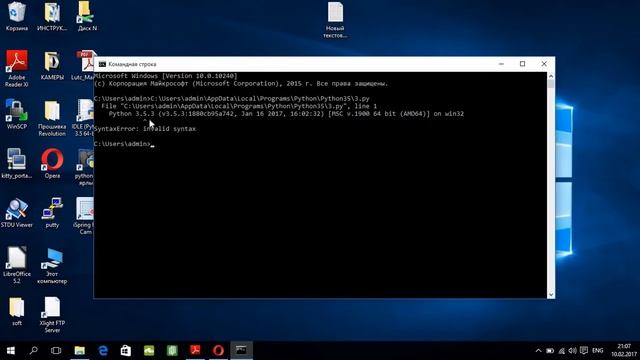Open the Корзина recycle bin icon
This screenshot has height=360, width=640.
(17, 16)
